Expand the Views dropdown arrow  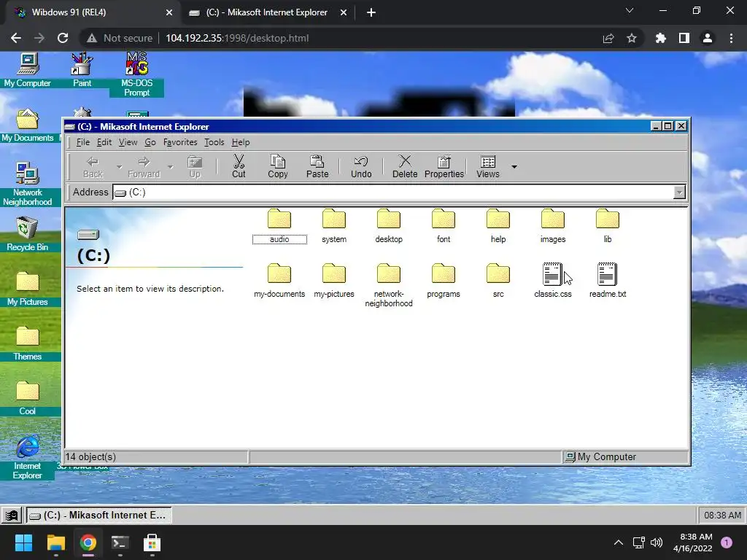pyautogui.click(x=514, y=167)
